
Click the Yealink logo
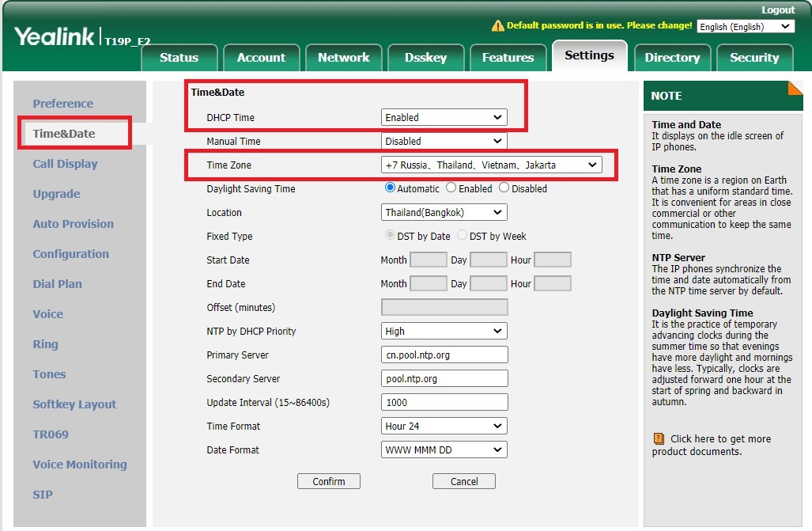54,36
